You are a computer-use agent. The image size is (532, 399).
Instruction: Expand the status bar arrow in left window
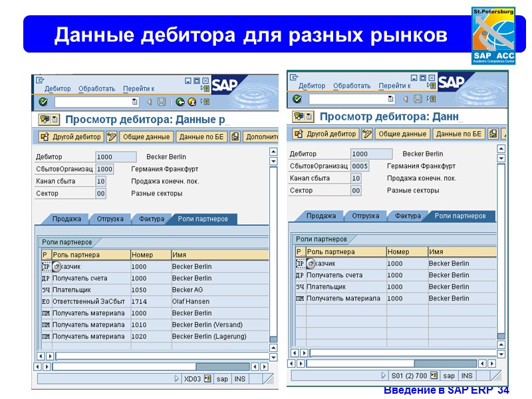point(176,378)
